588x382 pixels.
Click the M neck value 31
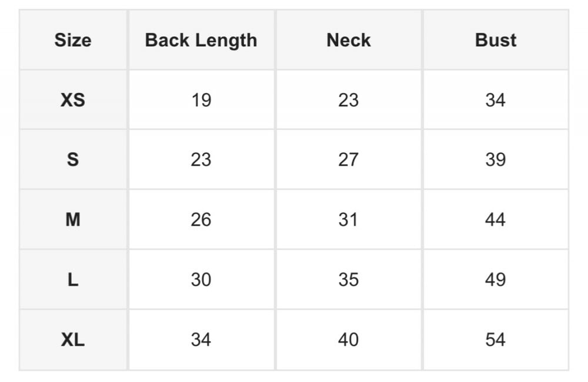348,220
